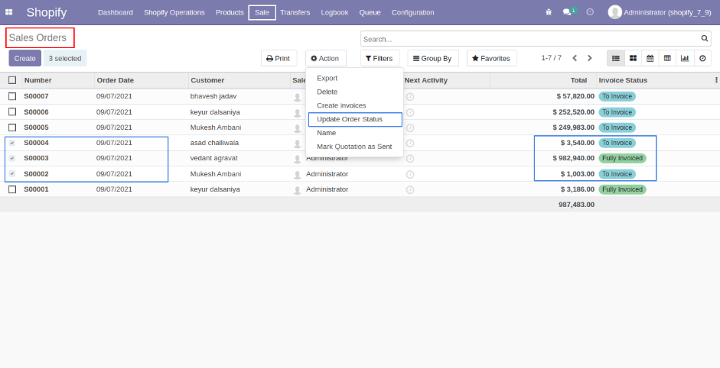720x368 pixels.
Task: Choose Export from Action menu
Action: [327, 78]
